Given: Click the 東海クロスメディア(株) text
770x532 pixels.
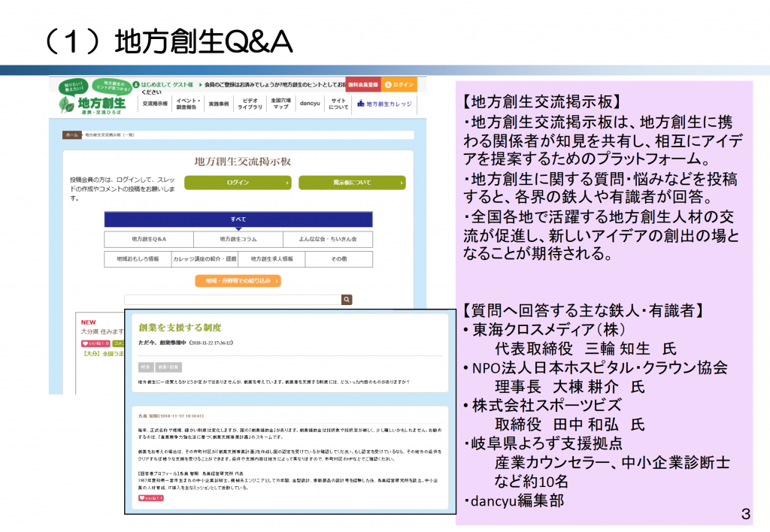Looking at the screenshot, I should [x=549, y=329].
